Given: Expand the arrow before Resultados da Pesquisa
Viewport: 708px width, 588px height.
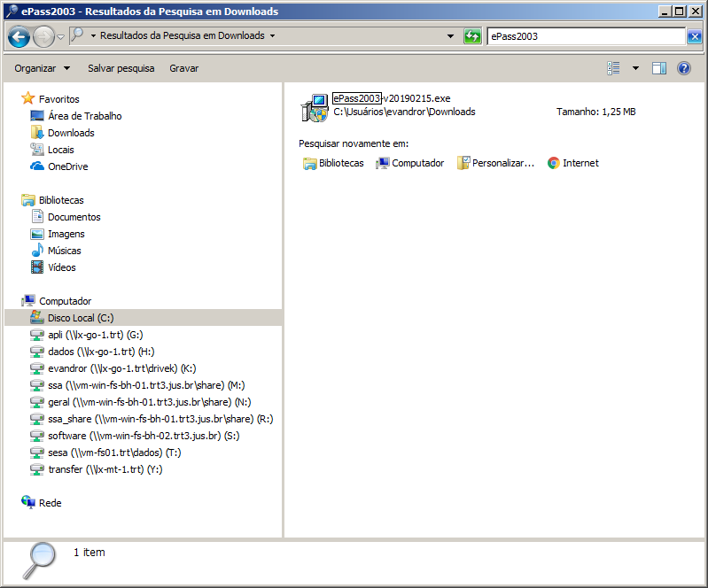Looking at the screenshot, I should point(93,35).
